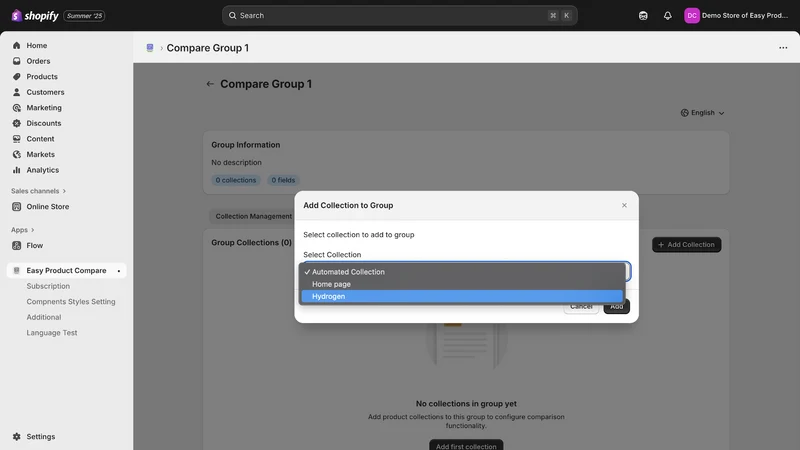Click the DC store avatar
800x450 pixels.
tap(692, 16)
